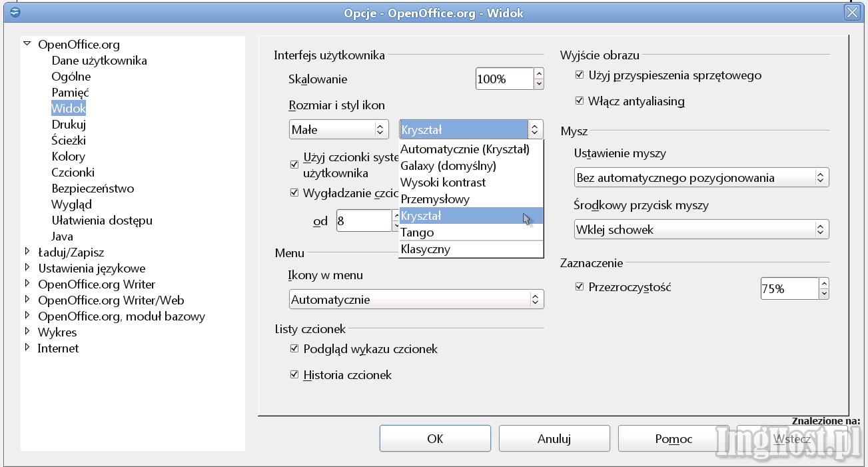Expand the Wykres tree node arrow

pyautogui.click(x=27, y=332)
